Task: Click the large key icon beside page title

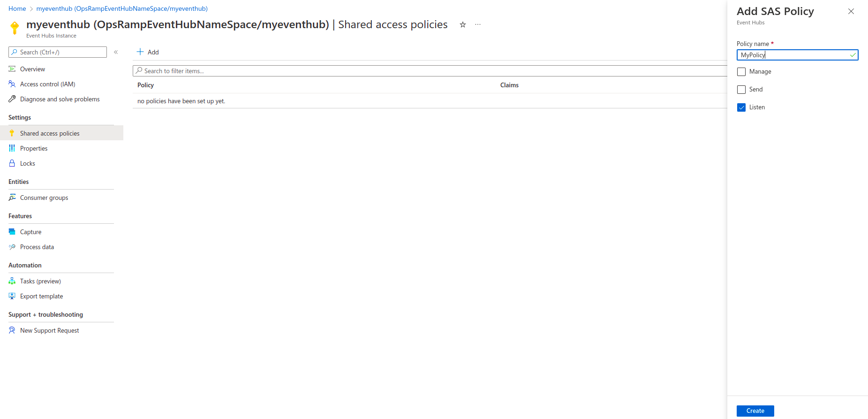Action: click(x=15, y=28)
